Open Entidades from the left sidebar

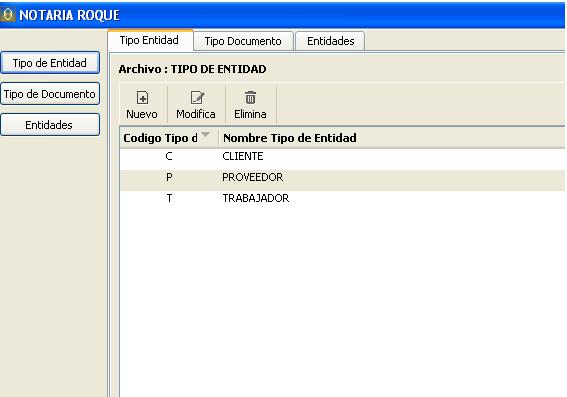pyautogui.click(x=50, y=125)
